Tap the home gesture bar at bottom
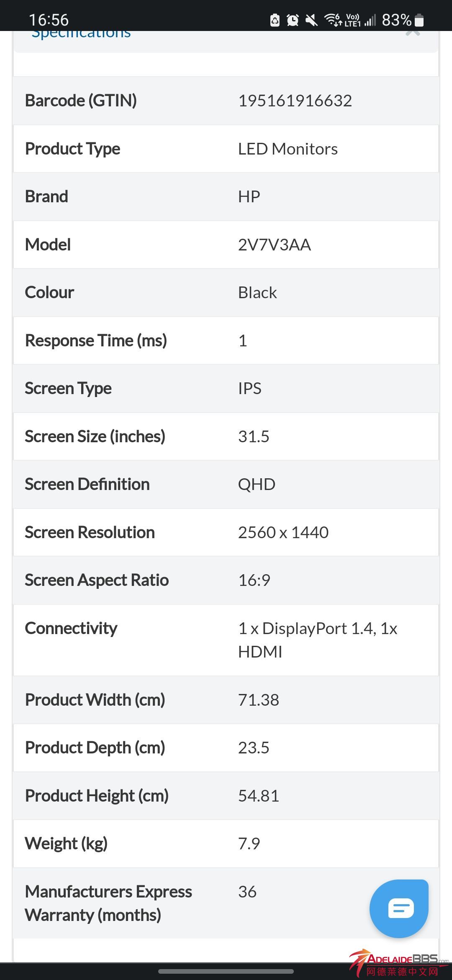 point(226,971)
